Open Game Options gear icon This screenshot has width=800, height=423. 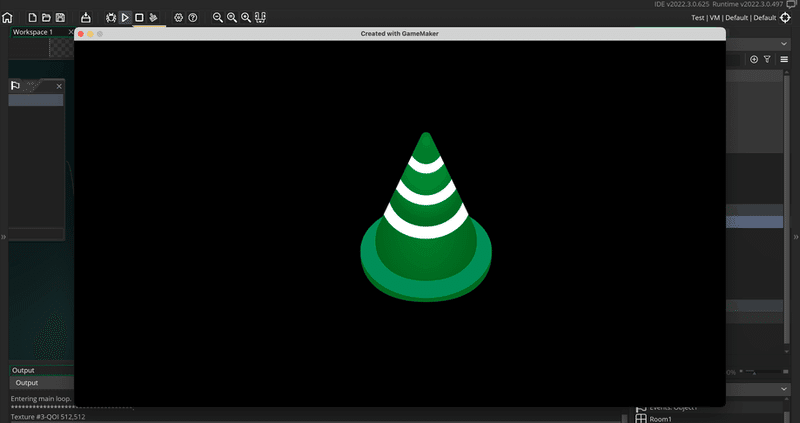pyautogui.click(x=178, y=18)
